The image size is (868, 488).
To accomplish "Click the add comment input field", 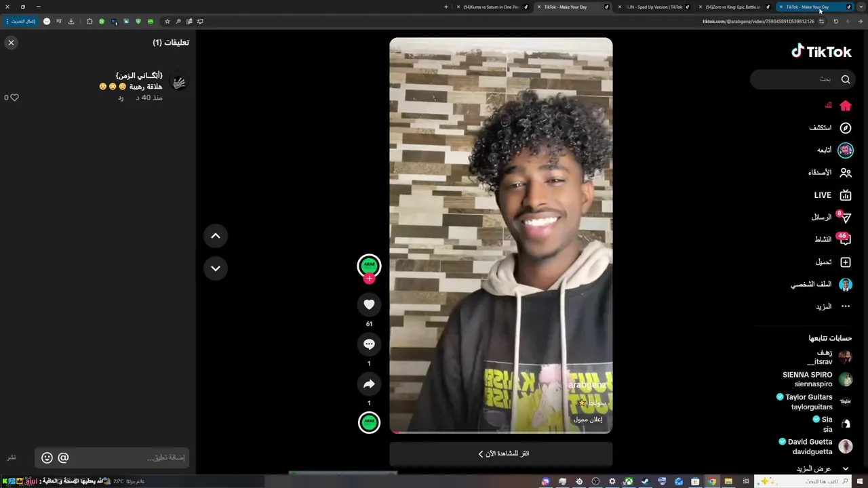I will [x=112, y=457].
